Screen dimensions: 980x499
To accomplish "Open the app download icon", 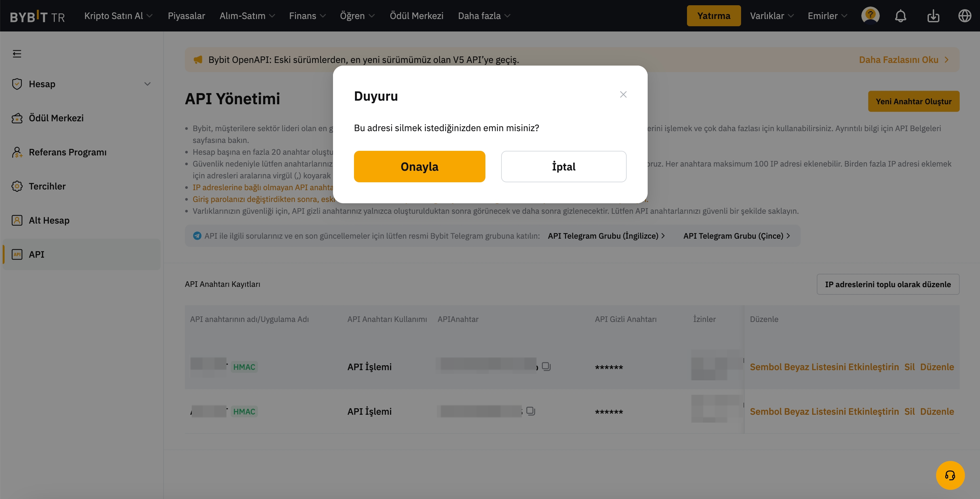I will coord(933,16).
